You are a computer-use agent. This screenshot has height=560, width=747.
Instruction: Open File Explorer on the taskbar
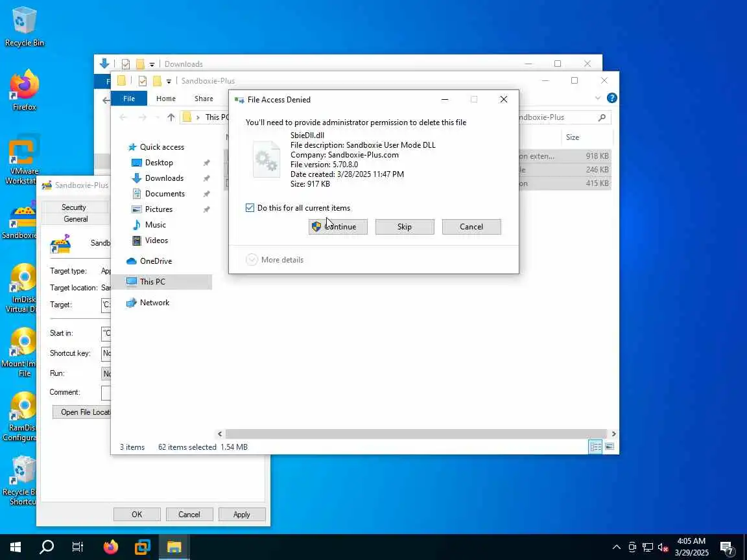point(174,546)
